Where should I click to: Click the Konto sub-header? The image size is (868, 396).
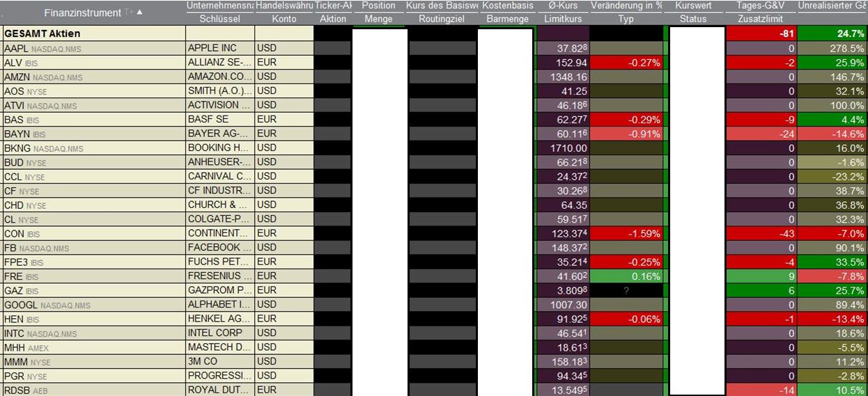tap(284, 19)
